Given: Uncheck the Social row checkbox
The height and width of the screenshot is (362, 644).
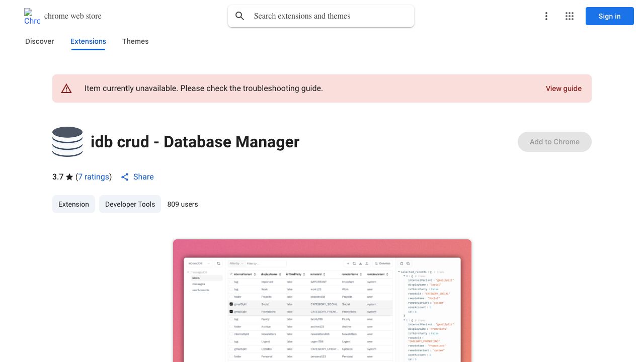Looking at the screenshot, I should pyautogui.click(x=231, y=304).
